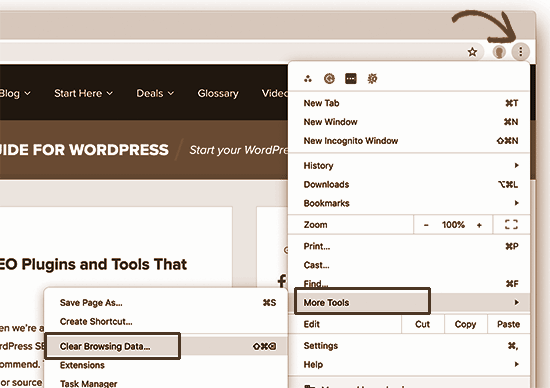Increase zoom with the plus button

point(479,225)
